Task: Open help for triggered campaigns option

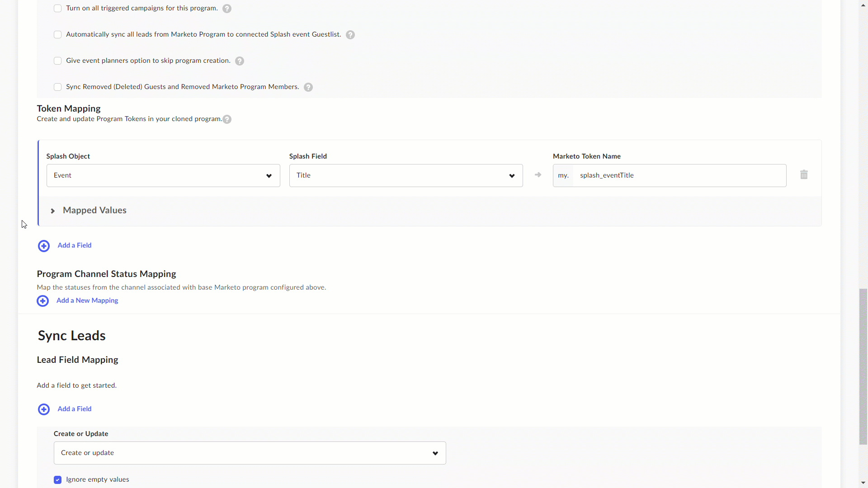Action: [x=227, y=9]
